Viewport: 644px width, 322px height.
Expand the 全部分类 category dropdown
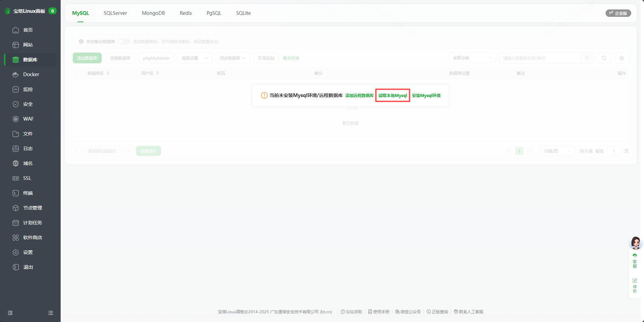[x=472, y=58]
